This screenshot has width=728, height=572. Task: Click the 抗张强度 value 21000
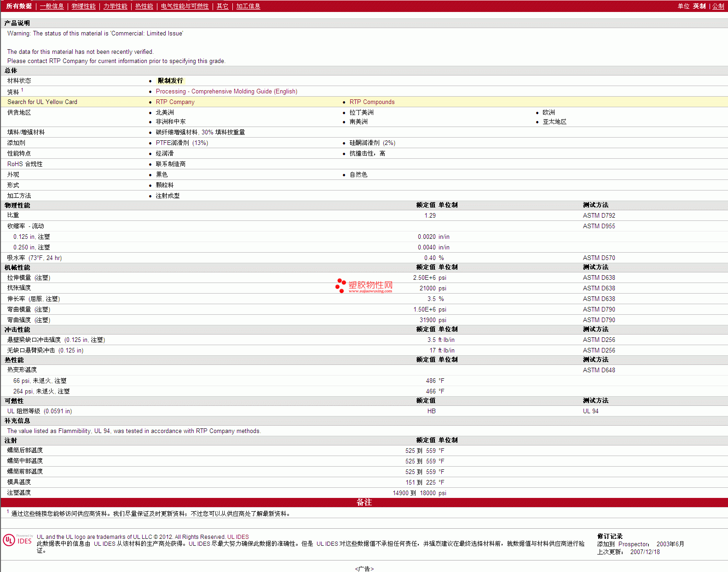(x=428, y=288)
